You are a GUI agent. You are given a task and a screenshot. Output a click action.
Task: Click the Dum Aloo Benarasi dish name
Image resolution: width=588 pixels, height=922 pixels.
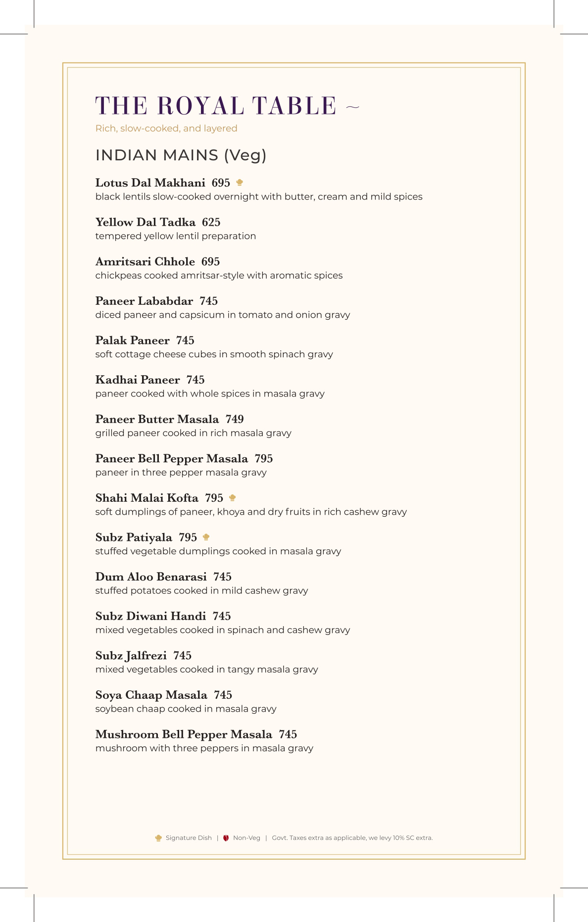point(151,577)
